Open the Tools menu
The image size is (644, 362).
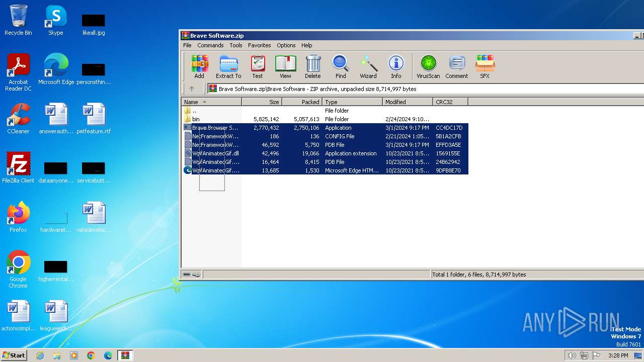(236, 45)
